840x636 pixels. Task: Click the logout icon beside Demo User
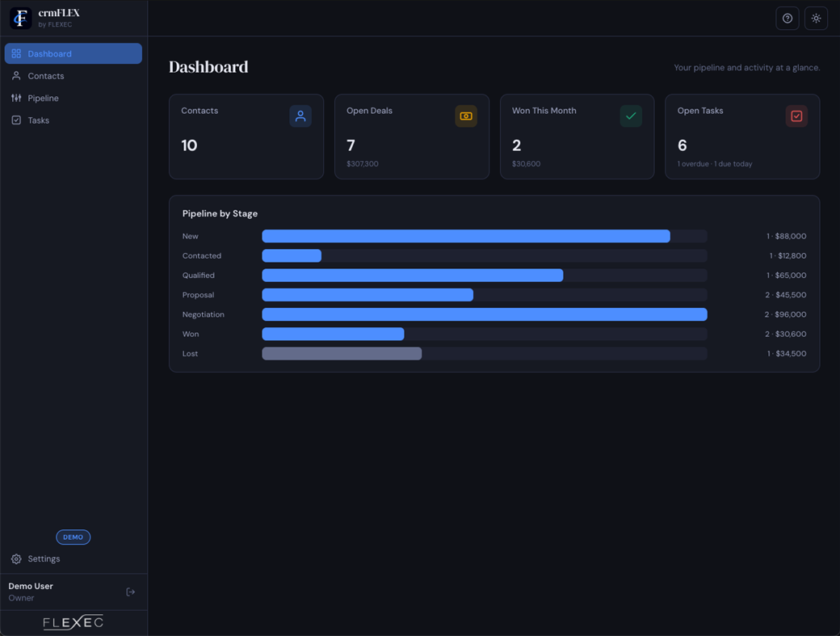pyautogui.click(x=130, y=592)
